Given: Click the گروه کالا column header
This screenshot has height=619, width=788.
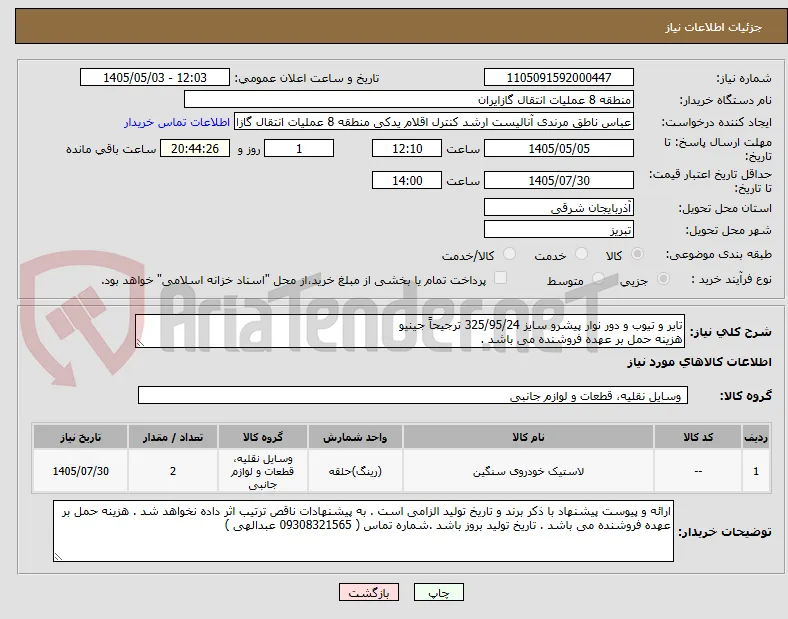Looking at the screenshot, I should click(x=263, y=437).
